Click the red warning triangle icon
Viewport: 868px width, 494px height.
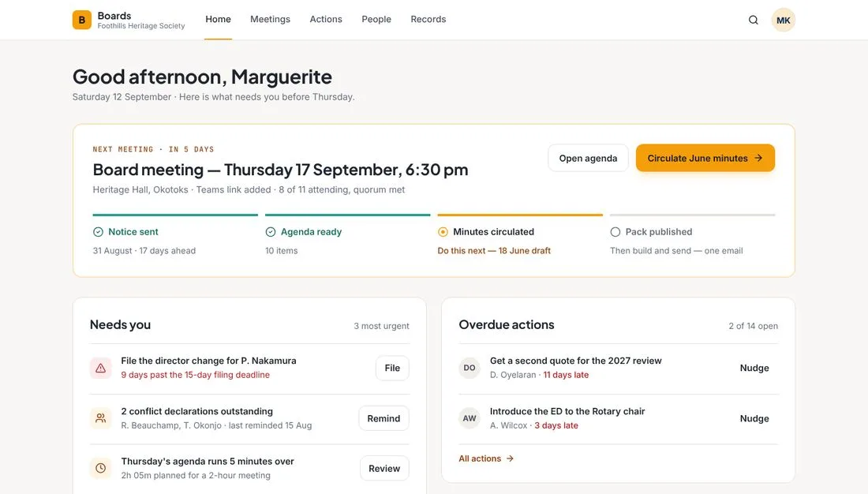point(101,368)
